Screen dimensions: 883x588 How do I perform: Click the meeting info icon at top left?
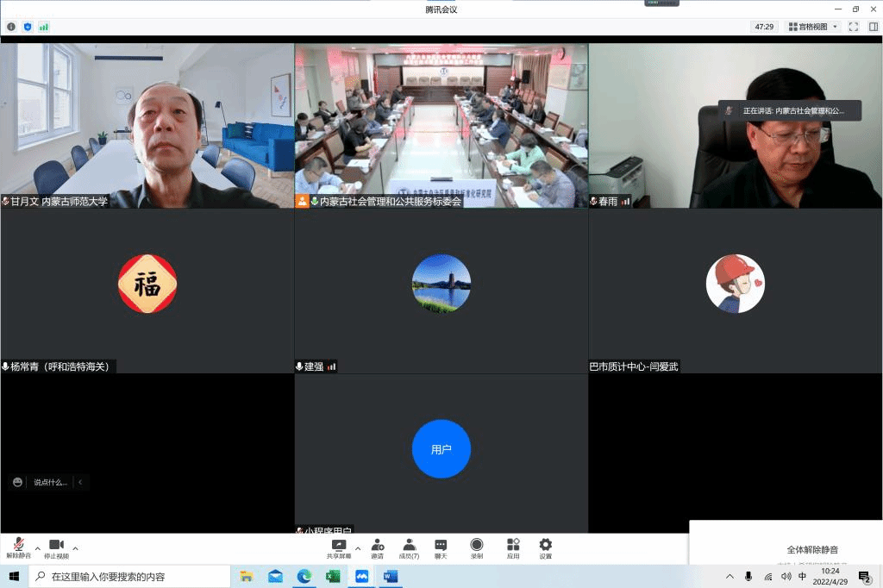click(11, 27)
